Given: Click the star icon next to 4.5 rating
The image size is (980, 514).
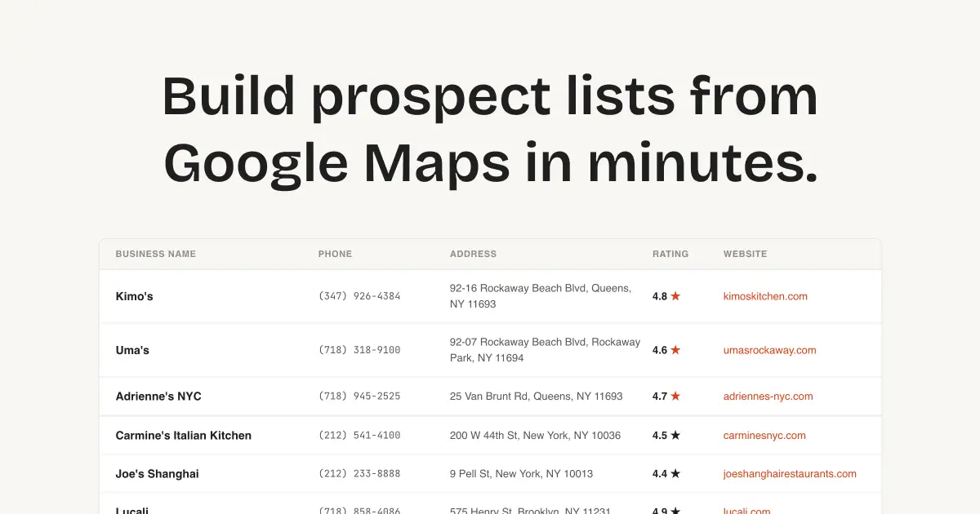Looking at the screenshot, I should point(675,435).
